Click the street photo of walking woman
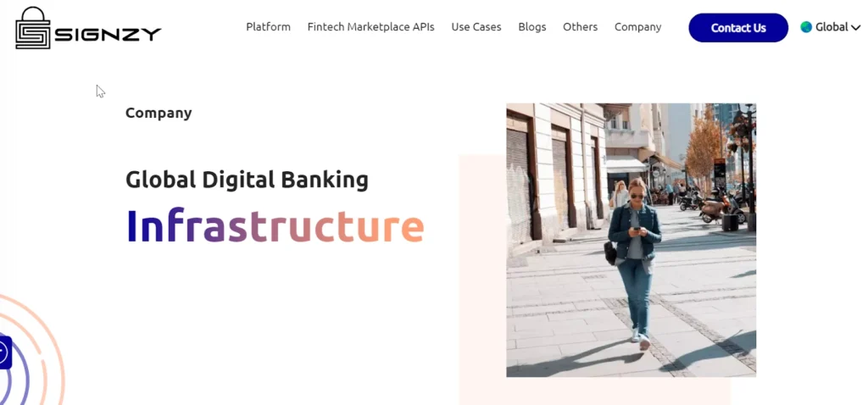Image resolution: width=868 pixels, height=405 pixels. [631, 240]
